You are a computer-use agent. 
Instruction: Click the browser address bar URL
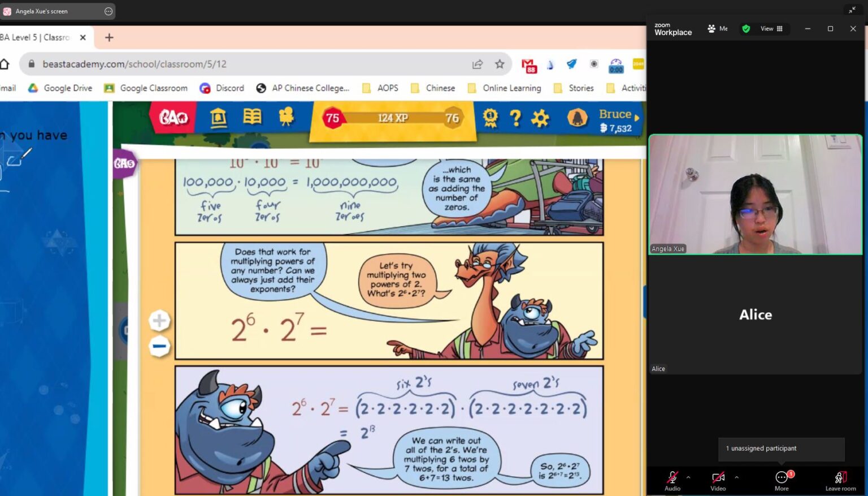point(134,64)
